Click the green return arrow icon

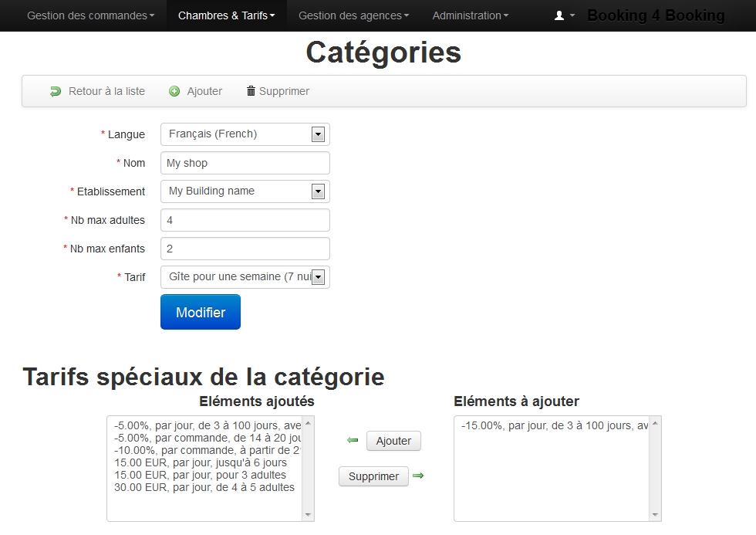[55, 91]
